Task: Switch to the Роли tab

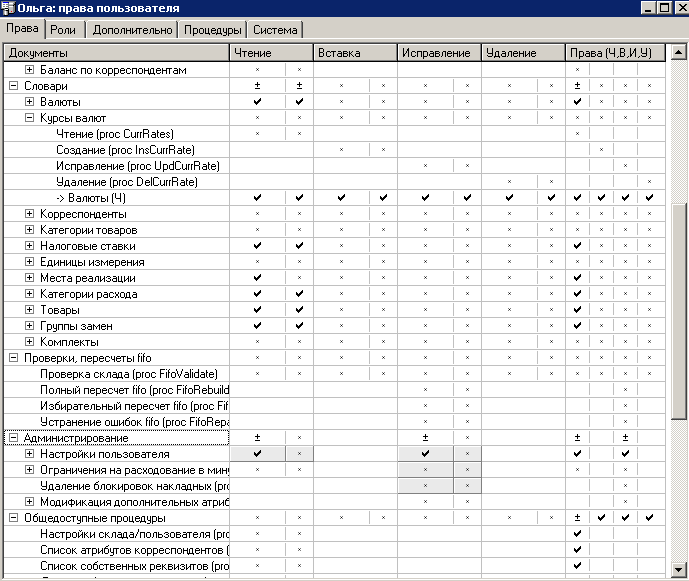Action: (x=62, y=30)
